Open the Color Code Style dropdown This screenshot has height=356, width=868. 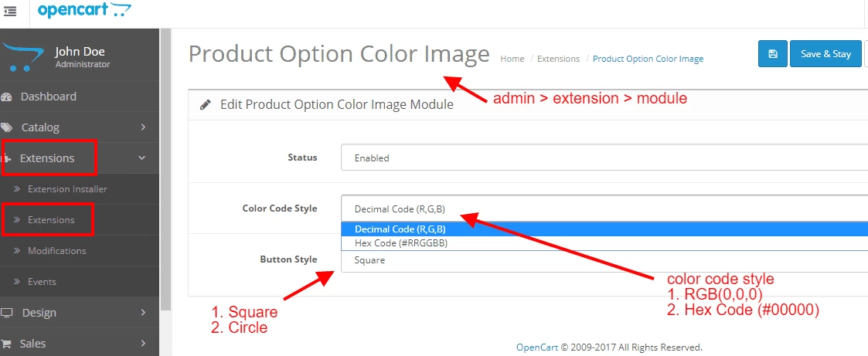coord(603,209)
